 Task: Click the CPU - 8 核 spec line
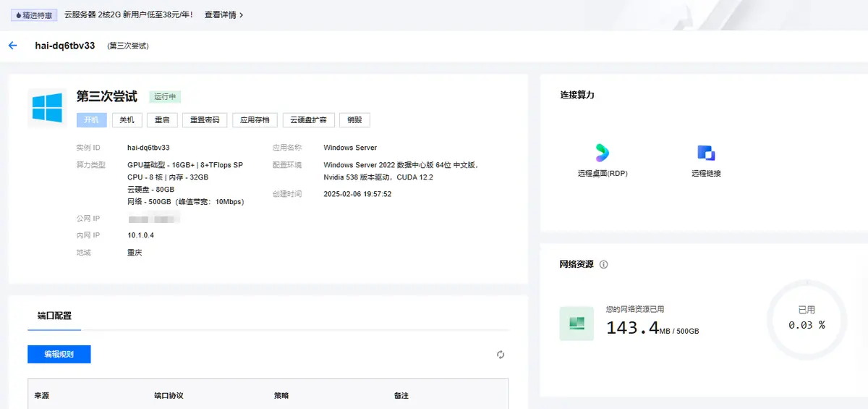168,177
